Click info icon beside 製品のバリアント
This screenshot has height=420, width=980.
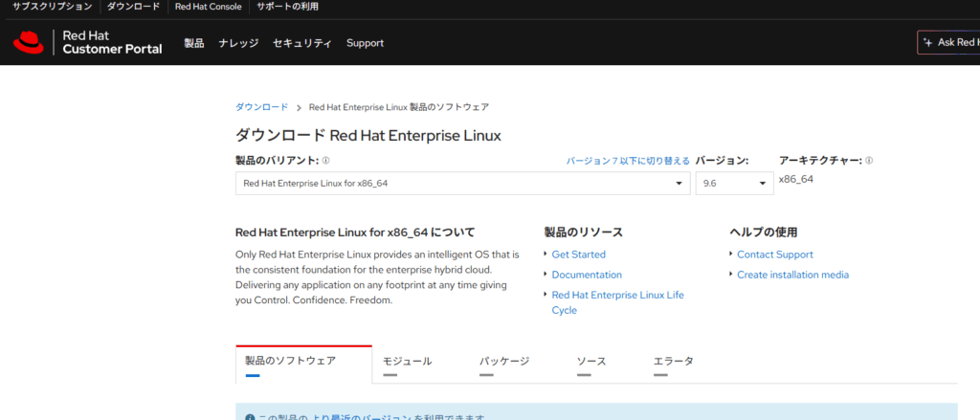[326, 162]
